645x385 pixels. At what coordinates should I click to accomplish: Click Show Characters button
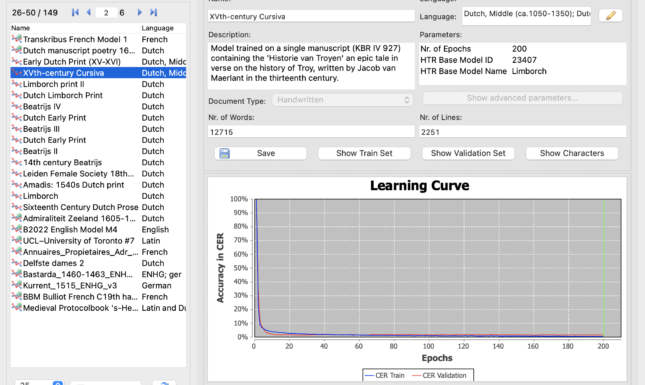click(x=572, y=153)
